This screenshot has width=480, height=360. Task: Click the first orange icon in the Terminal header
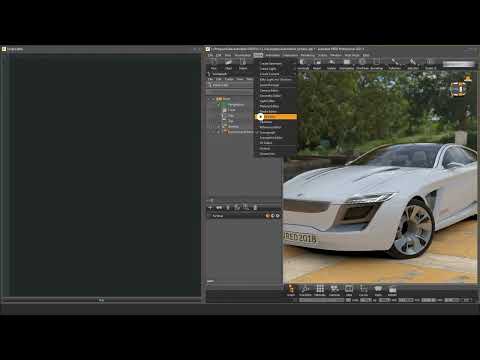267,216
